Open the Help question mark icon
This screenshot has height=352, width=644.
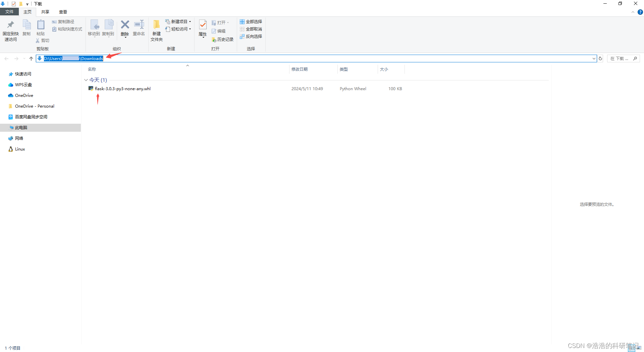[x=640, y=12]
